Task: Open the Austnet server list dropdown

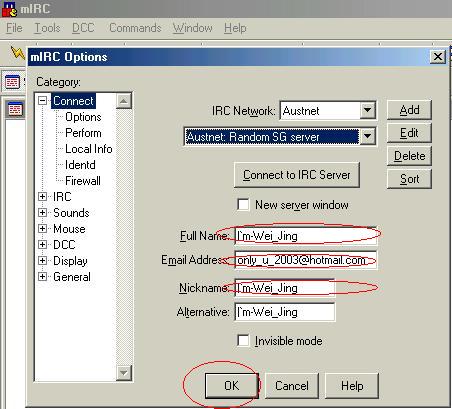Action: [368, 136]
